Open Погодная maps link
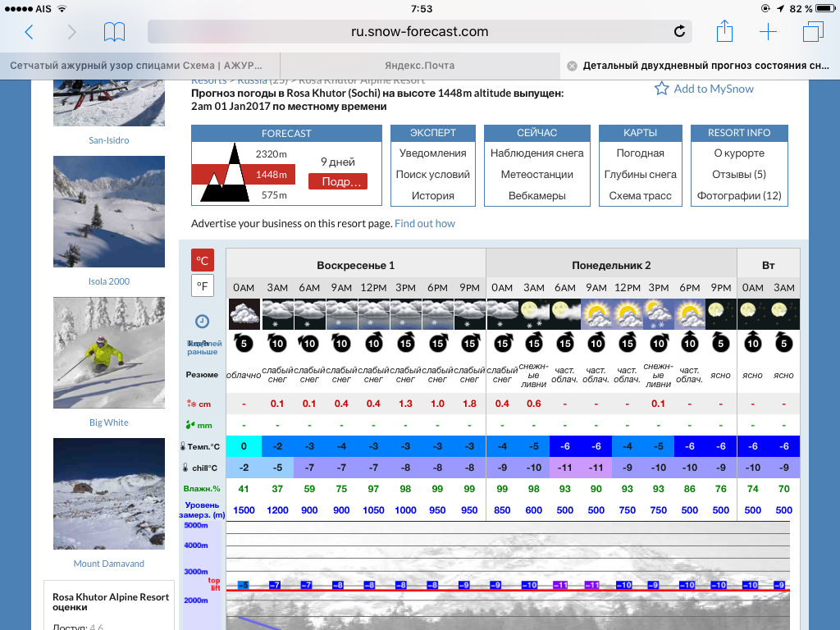This screenshot has width=840, height=630. click(640, 153)
